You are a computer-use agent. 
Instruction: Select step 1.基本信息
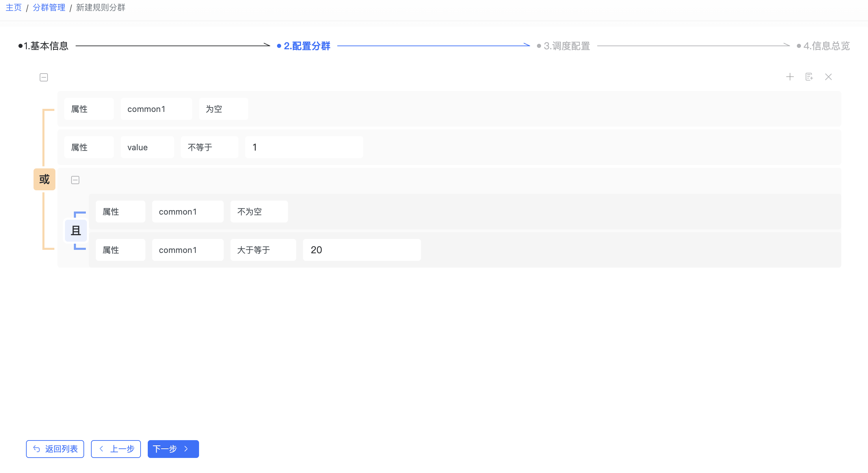(43, 46)
